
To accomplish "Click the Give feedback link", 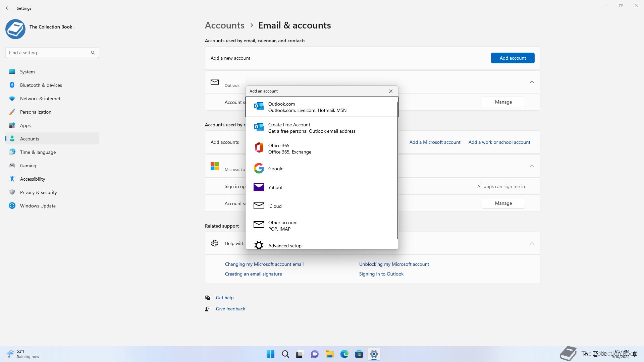I will pos(230,309).
